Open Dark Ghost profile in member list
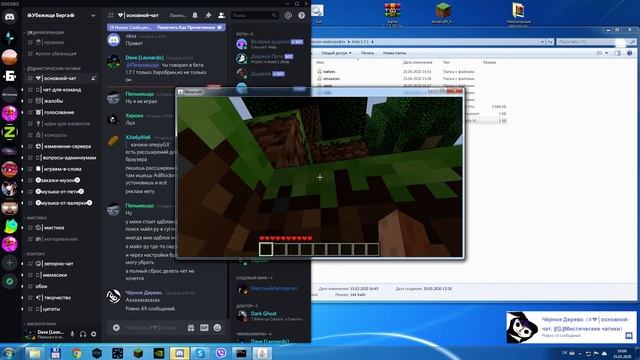The image size is (640, 360). click(270, 315)
